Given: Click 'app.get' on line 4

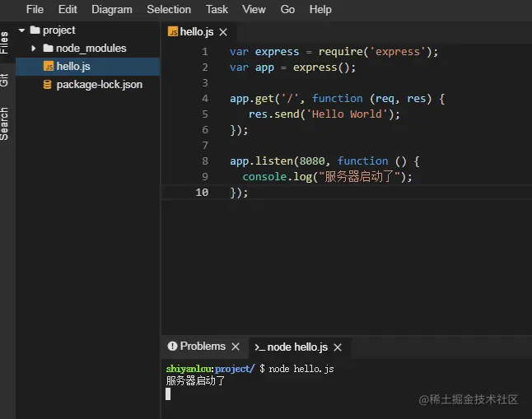Looking at the screenshot, I should point(252,99).
